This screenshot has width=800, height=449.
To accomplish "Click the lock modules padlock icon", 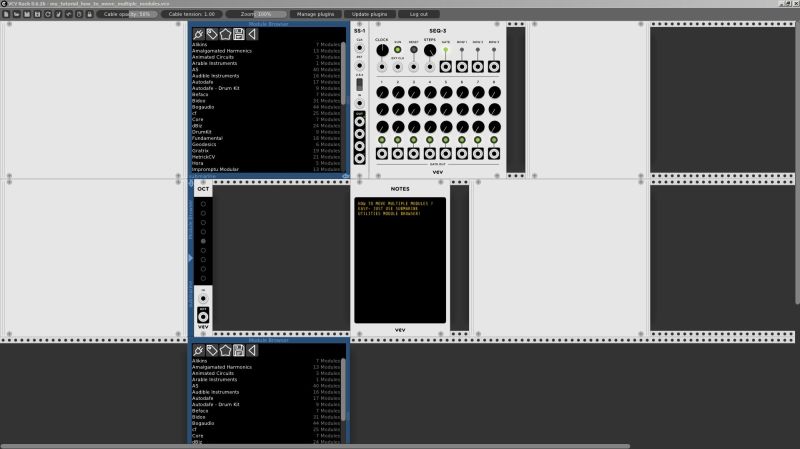I will pos(89,14).
